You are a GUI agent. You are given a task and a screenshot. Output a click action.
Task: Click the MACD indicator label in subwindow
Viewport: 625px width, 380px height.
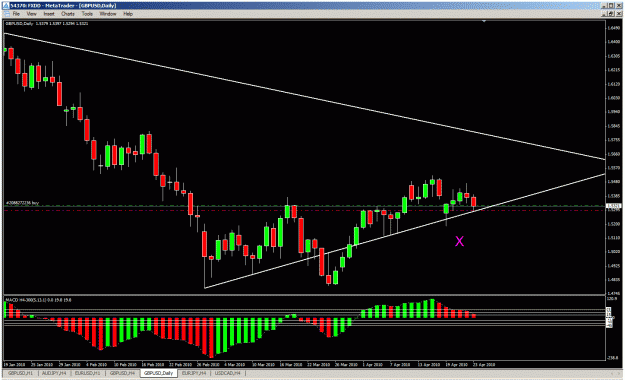tap(38, 300)
